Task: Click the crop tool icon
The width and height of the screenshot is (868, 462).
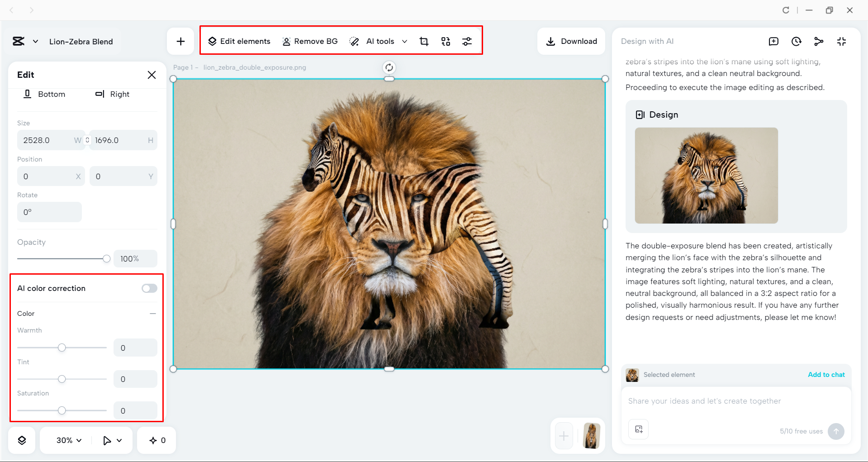Action: [x=424, y=42]
